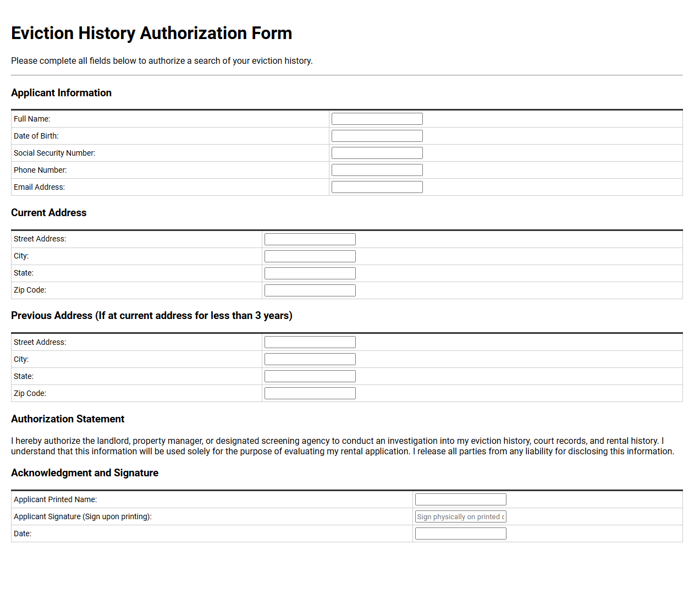Select the Previous Address State field
Image resolution: width=694 pixels, height=616 pixels.
coord(310,376)
